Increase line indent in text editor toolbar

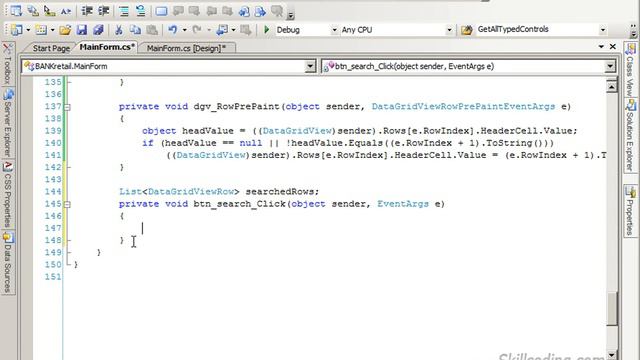(103, 11)
